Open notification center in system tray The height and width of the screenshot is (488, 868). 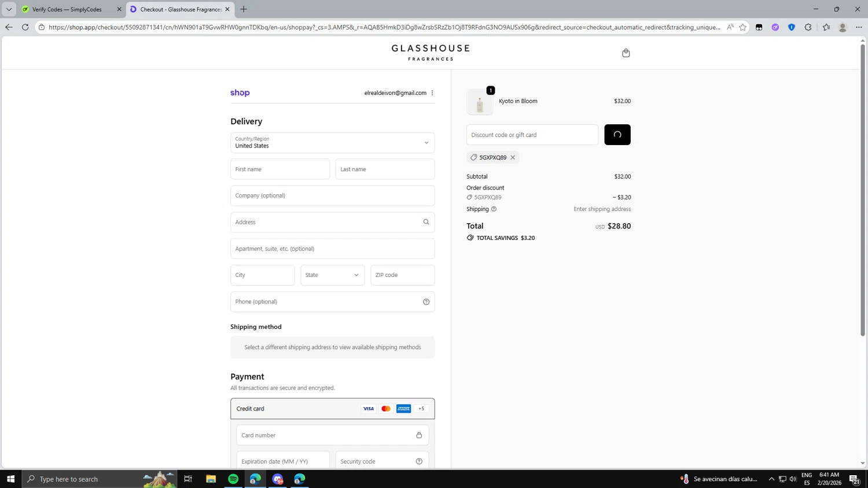coord(854,479)
